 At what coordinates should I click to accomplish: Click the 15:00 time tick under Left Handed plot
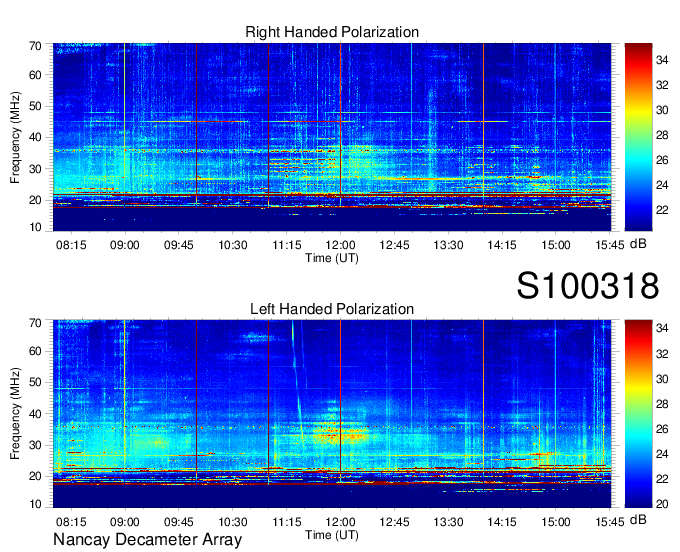pyautogui.click(x=556, y=522)
